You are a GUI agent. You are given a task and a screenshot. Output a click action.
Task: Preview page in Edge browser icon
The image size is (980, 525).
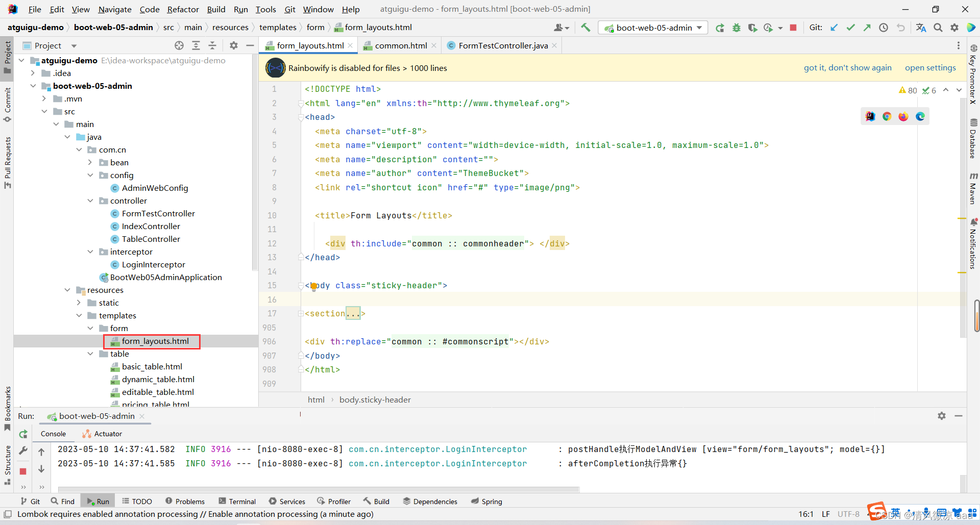920,116
